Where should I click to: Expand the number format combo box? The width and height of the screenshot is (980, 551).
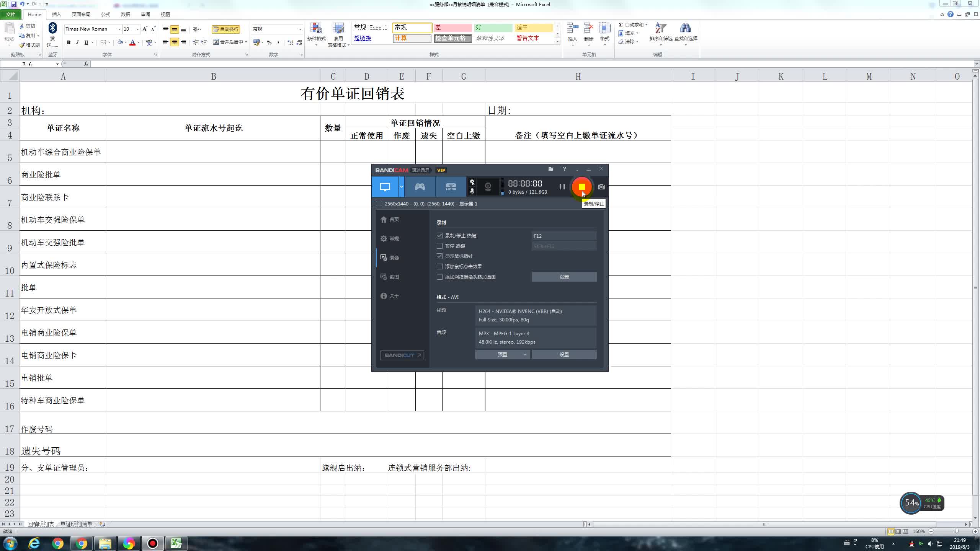[300, 29]
